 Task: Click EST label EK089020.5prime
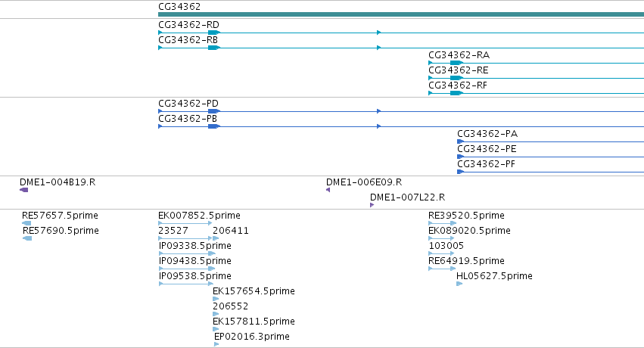[469, 231]
